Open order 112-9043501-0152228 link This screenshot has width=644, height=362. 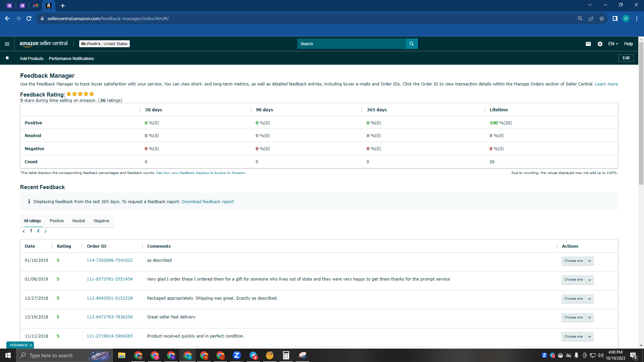point(110,298)
